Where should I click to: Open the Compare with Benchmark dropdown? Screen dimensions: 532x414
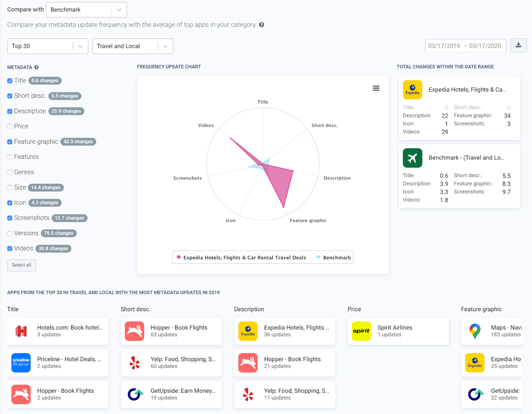pos(86,10)
